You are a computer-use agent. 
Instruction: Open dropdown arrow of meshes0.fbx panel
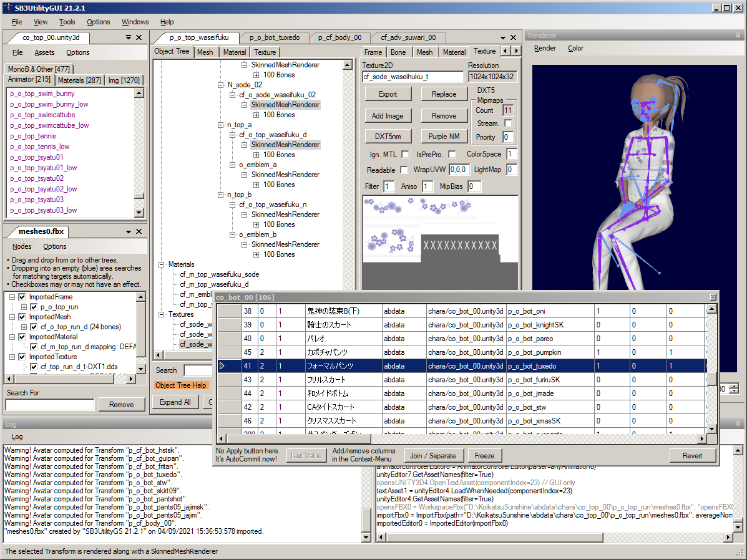(128, 231)
